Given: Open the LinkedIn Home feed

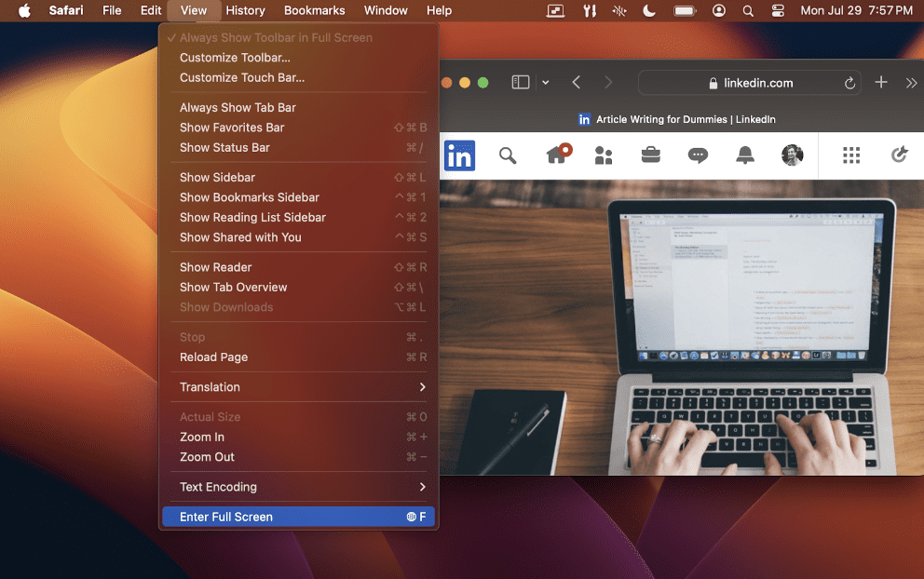Looking at the screenshot, I should click(x=557, y=155).
